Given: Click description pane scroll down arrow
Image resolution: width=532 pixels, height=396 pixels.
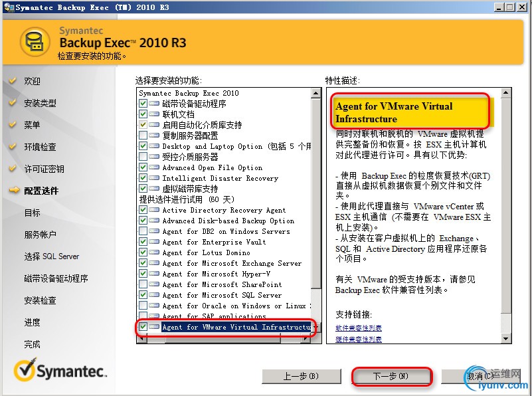Looking at the screenshot, I should (506, 338).
